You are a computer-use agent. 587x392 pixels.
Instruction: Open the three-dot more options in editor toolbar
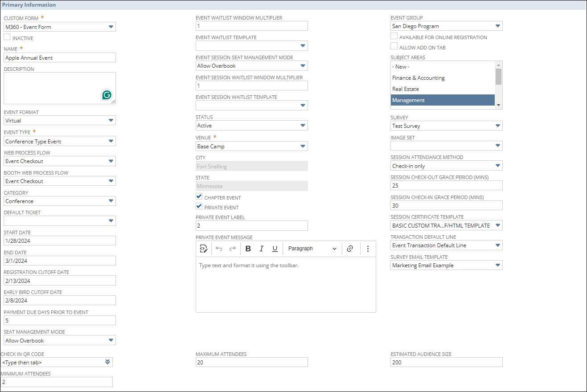click(368, 249)
